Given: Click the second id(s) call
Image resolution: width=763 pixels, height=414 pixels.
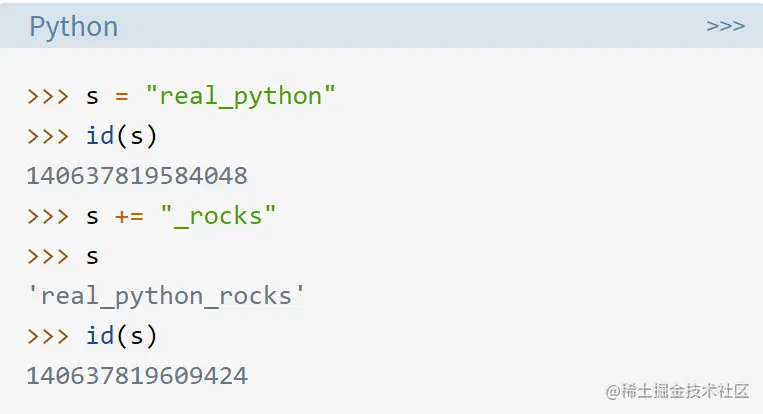Looking at the screenshot, I should coord(122,336).
